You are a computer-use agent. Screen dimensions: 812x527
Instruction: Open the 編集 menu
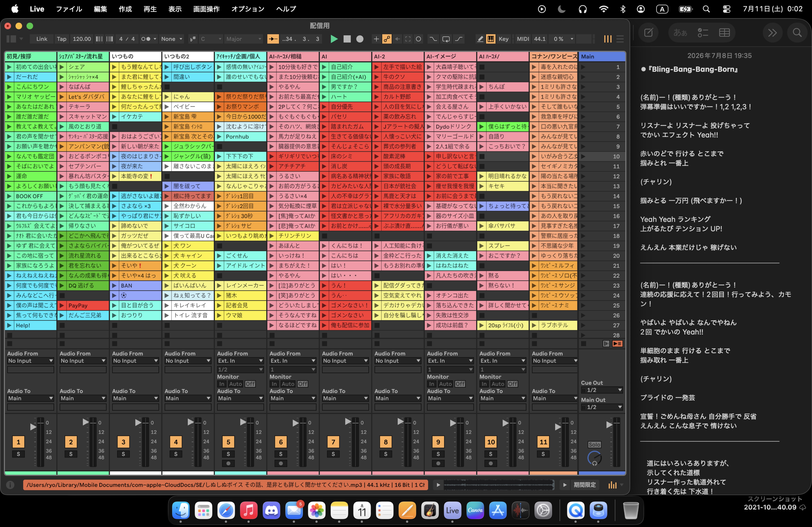[100, 9]
